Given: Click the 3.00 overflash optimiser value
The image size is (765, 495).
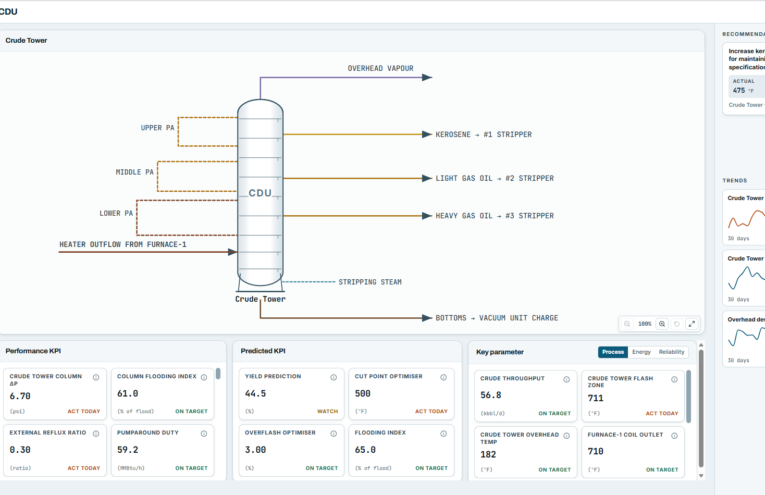Looking at the screenshot, I should coord(256,450).
